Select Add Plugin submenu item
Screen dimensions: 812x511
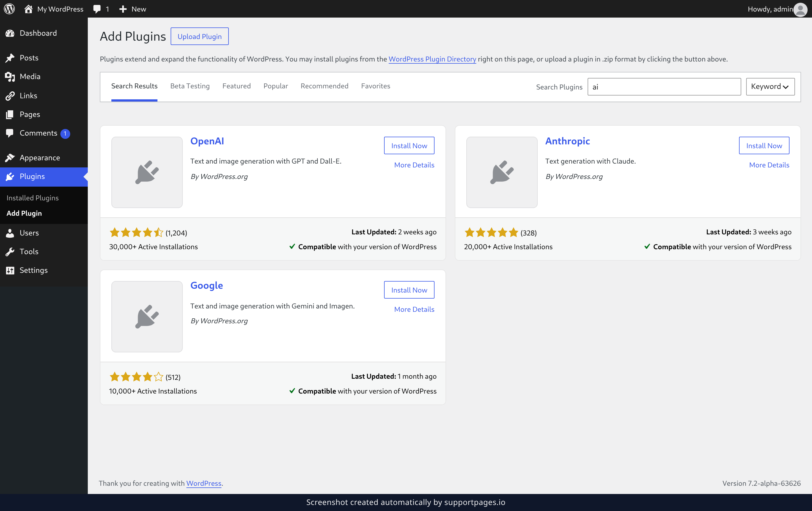[x=24, y=213]
